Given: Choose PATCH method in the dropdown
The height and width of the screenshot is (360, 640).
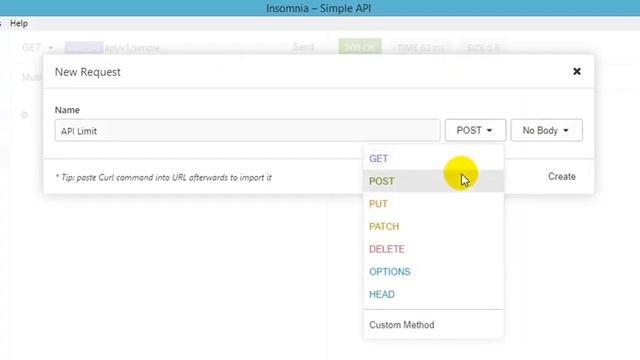Looking at the screenshot, I should tap(433, 226).
